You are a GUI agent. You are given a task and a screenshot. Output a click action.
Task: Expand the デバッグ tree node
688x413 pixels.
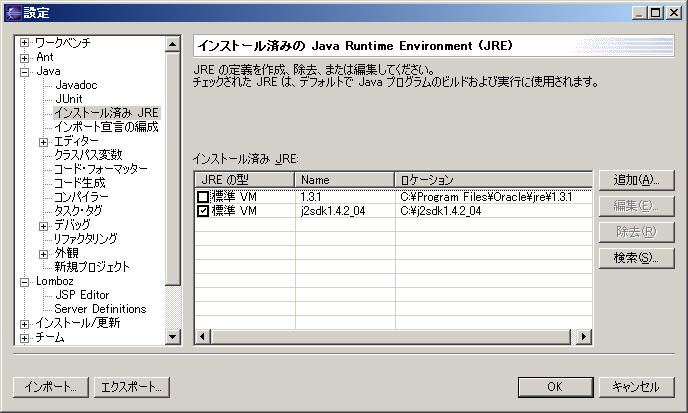(44, 226)
